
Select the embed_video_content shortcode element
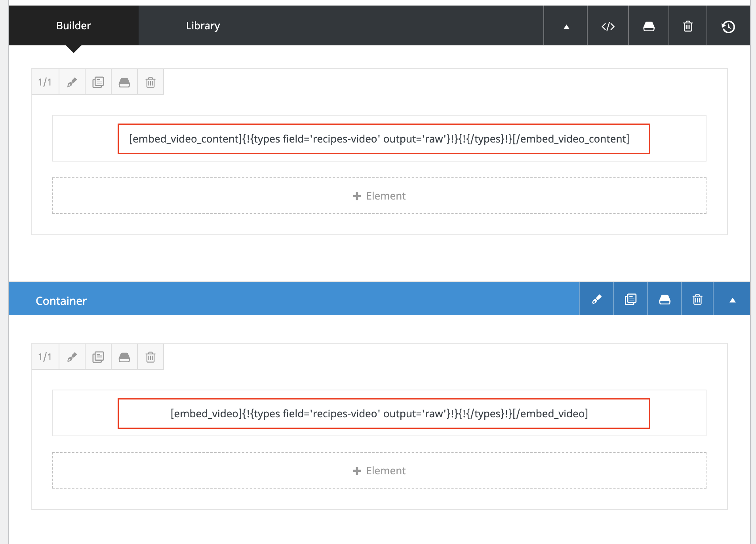379,139
